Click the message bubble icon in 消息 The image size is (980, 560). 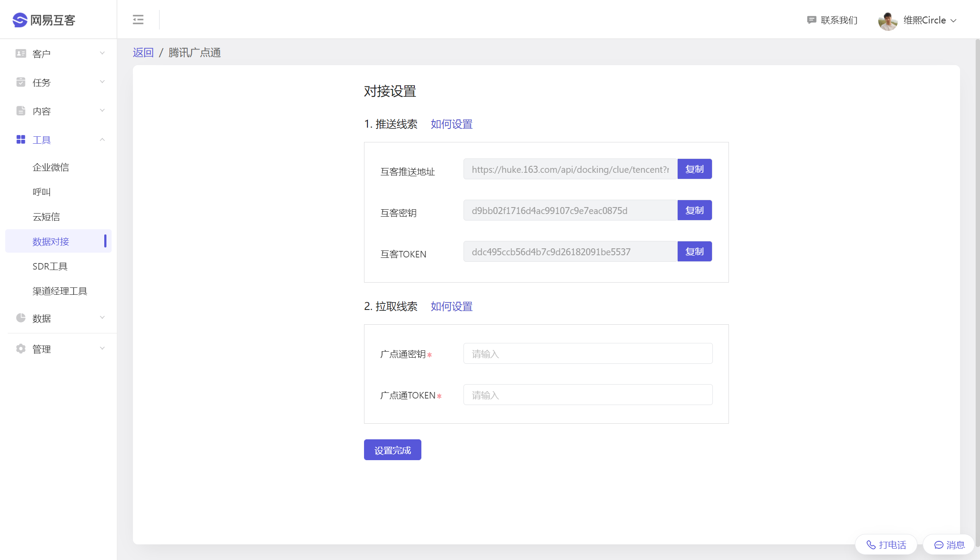coord(938,545)
